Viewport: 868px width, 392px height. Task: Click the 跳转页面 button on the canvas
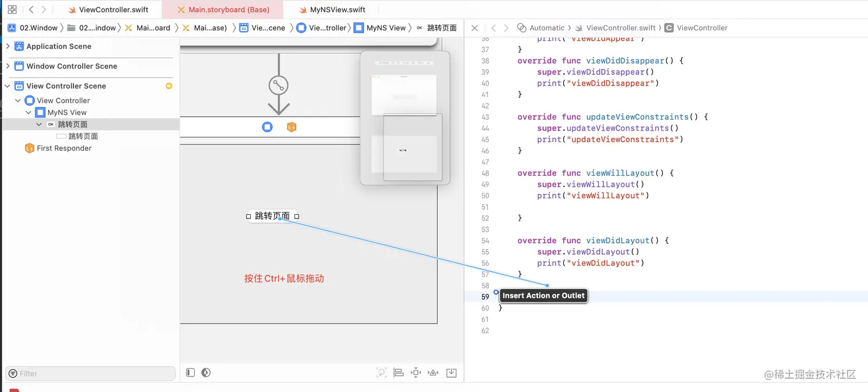point(273,216)
